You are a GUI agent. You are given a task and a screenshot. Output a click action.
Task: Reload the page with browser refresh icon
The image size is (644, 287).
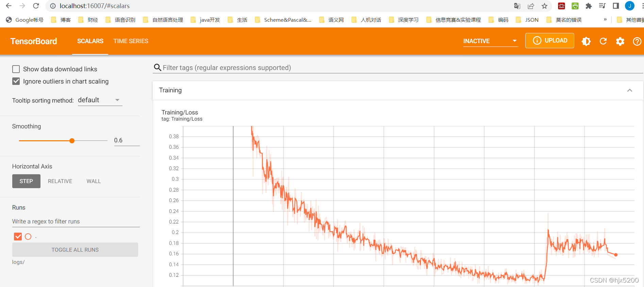pyautogui.click(x=36, y=6)
